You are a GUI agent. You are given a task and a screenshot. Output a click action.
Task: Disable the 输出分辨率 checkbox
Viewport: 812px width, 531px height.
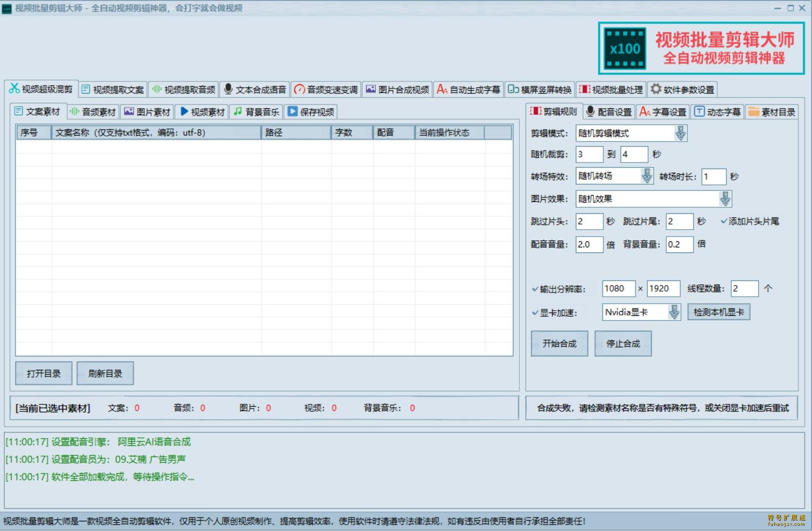(535, 289)
